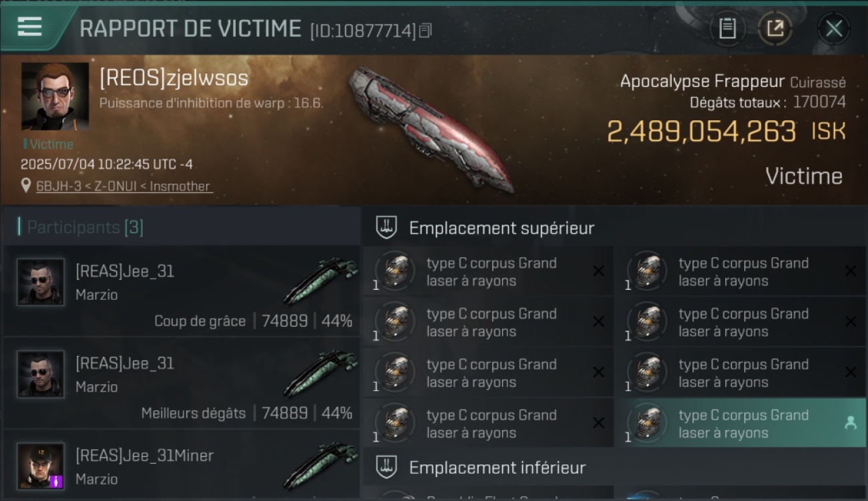Click the Jee_31Miner Marzio ship icon

click(x=320, y=465)
